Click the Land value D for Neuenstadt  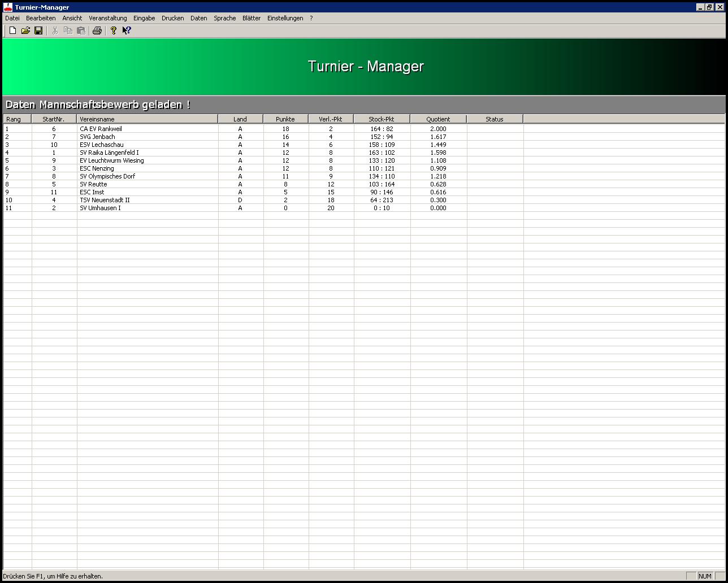240,200
